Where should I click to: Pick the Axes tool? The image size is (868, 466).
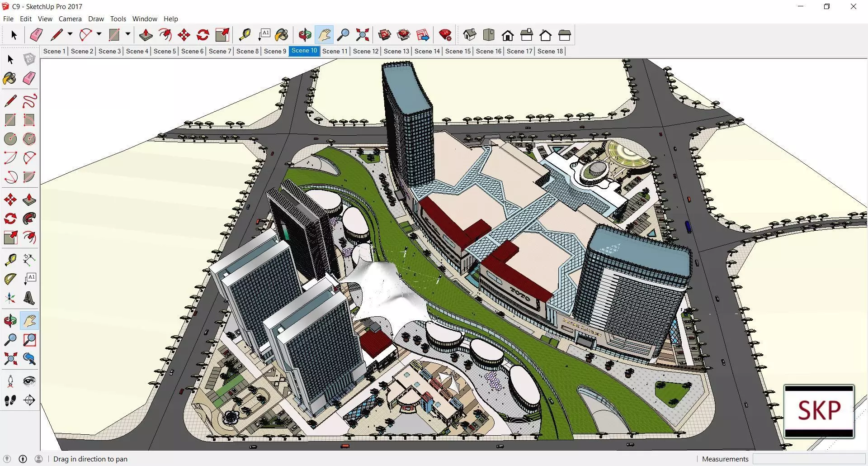(x=10, y=298)
